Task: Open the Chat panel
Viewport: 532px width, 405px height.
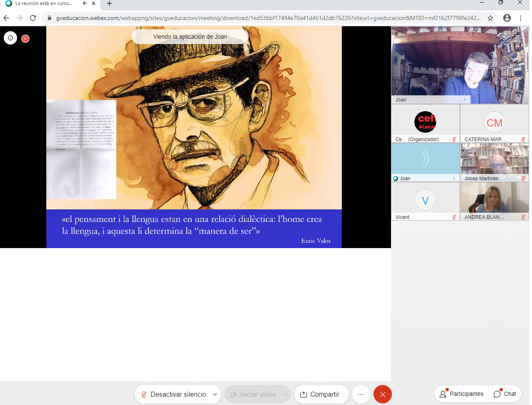Action: pyautogui.click(x=505, y=394)
